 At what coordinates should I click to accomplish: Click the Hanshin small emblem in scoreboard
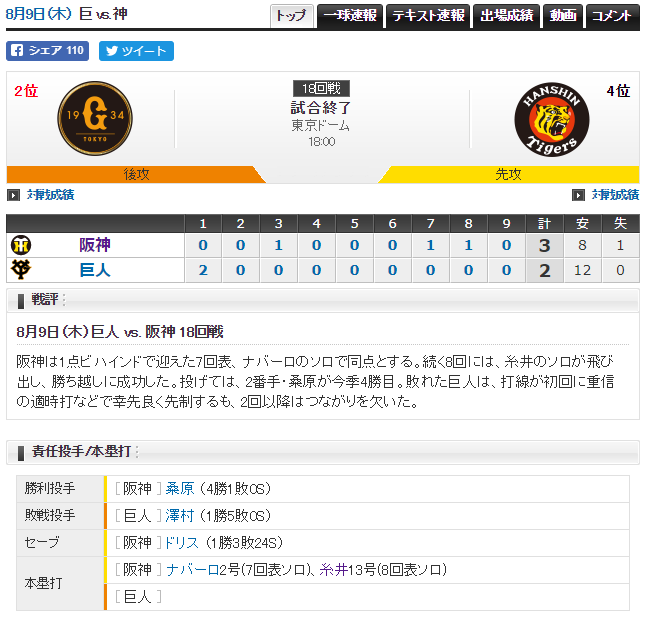tap(21, 245)
